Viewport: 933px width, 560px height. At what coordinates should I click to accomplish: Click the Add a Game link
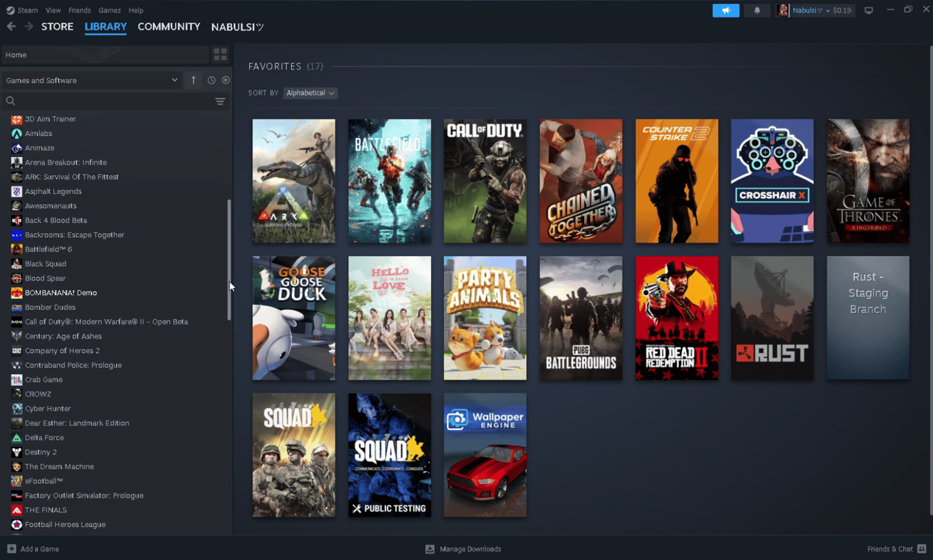[x=40, y=549]
